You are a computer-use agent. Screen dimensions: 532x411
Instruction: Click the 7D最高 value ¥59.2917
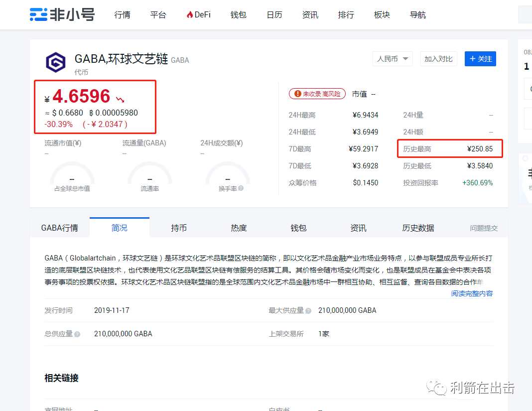pyautogui.click(x=363, y=149)
